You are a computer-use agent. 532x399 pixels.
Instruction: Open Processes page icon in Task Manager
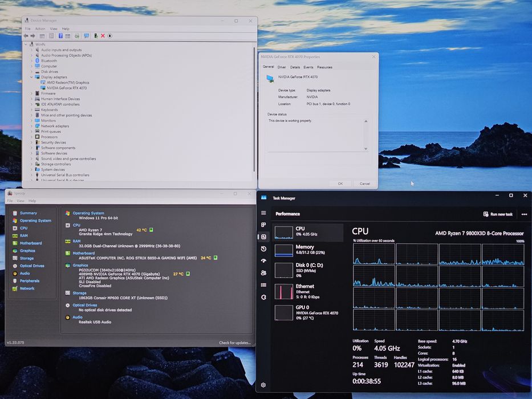pyautogui.click(x=263, y=225)
